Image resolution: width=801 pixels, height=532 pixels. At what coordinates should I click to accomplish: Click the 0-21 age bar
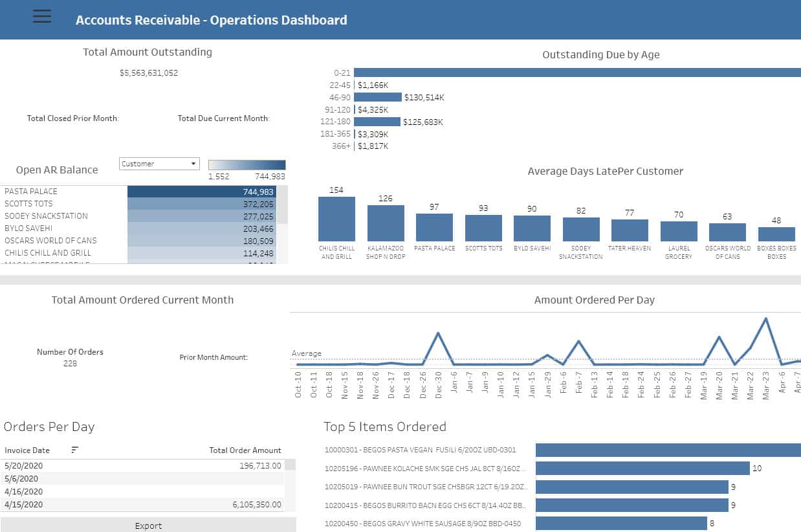tap(577, 72)
